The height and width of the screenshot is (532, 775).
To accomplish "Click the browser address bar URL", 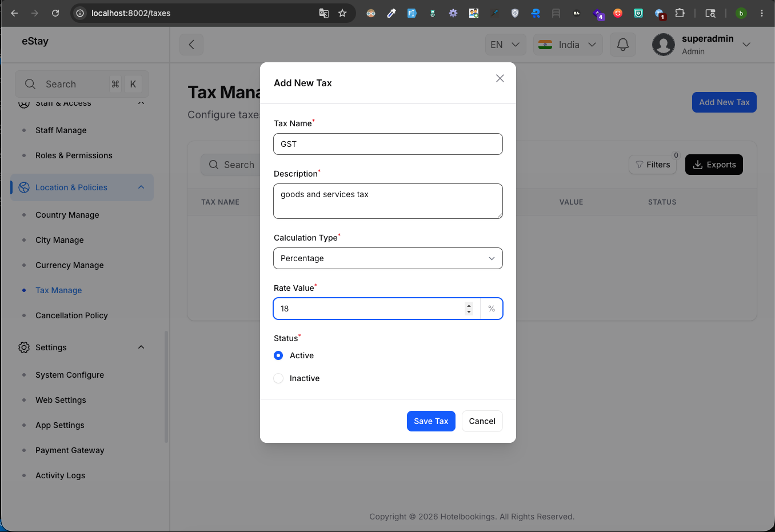I will pyautogui.click(x=131, y=13).
